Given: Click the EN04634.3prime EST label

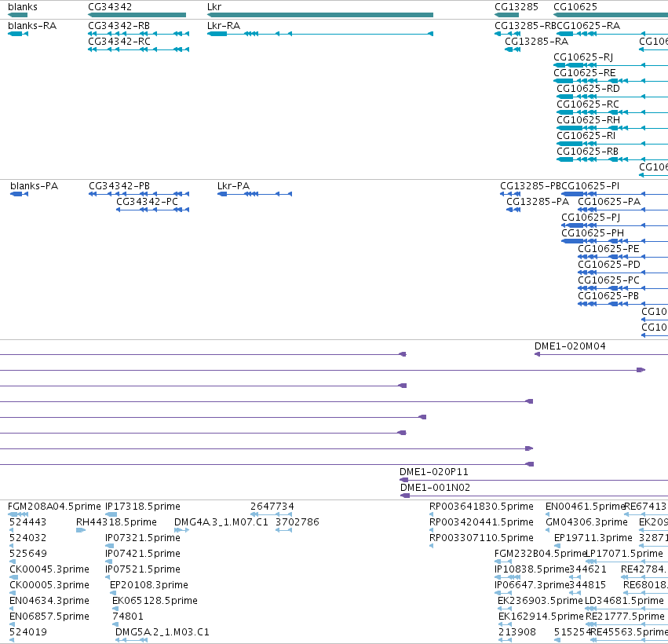Looking at the screenshot, I should pos(49,602).
